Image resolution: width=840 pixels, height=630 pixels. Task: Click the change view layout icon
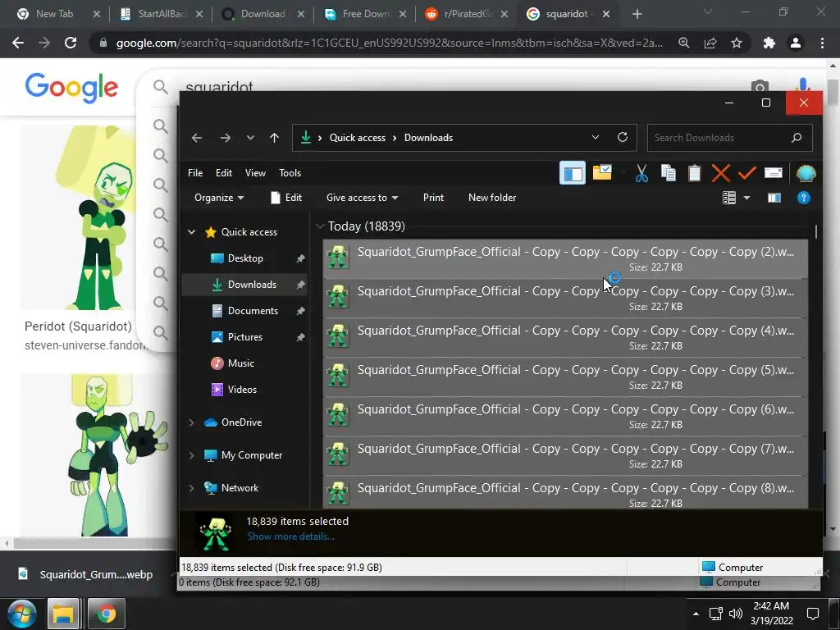(x=728, y=199)
